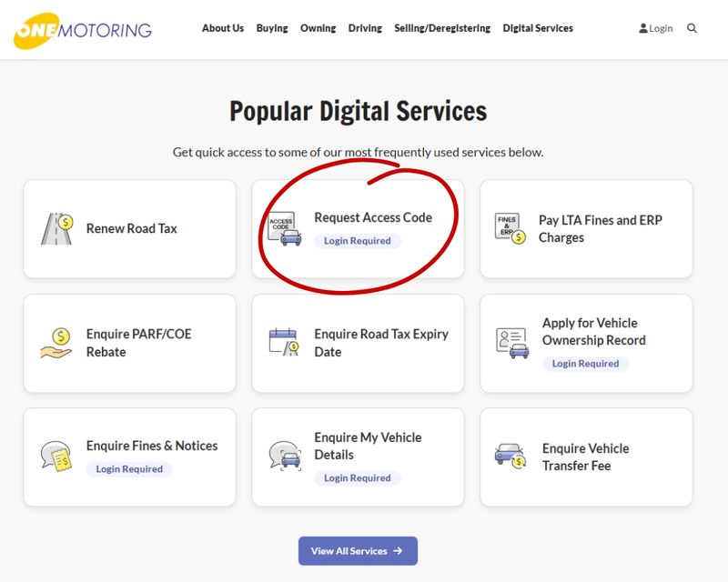Select Apply for Vehicle Ownership Record
The width and height of the screenshot is (728, 582).
click(586, 343)
